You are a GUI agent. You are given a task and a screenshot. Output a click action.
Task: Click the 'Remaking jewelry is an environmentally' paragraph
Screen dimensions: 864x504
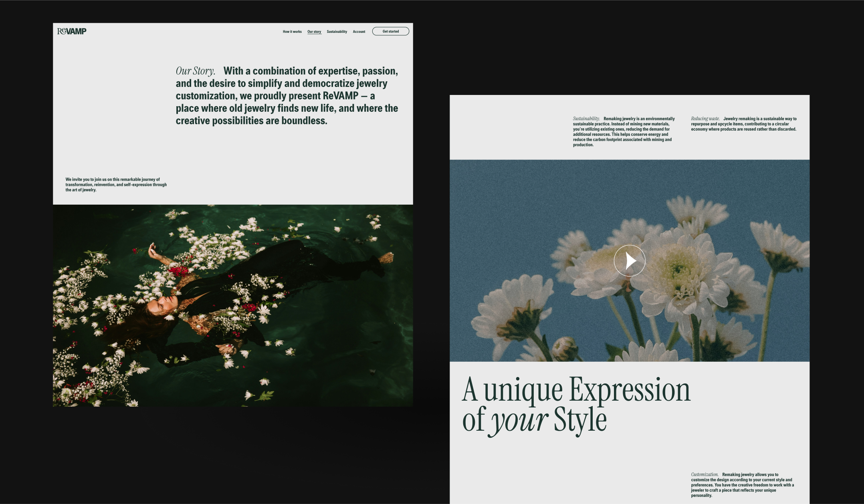[624, 132]
